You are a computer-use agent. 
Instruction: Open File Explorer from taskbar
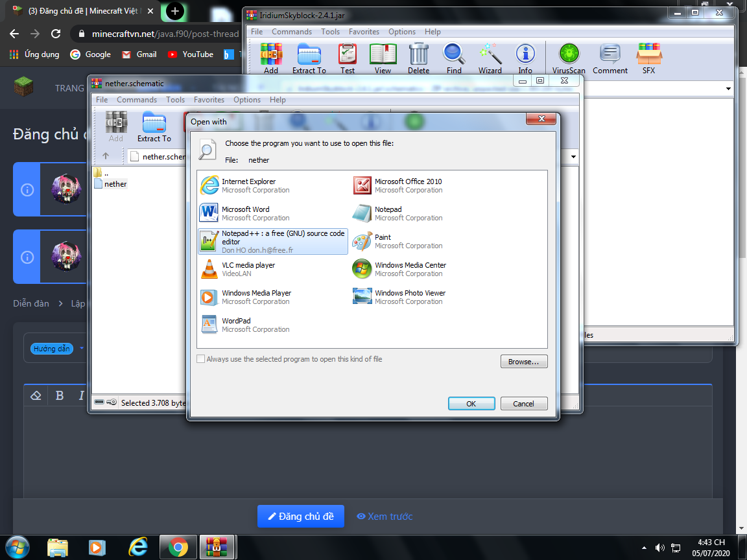pos(58,548)
